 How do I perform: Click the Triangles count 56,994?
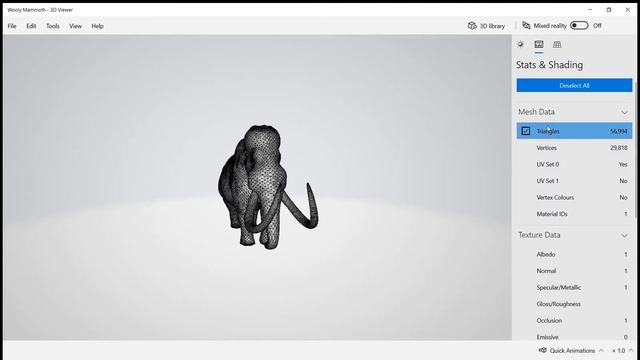point(618,131)
